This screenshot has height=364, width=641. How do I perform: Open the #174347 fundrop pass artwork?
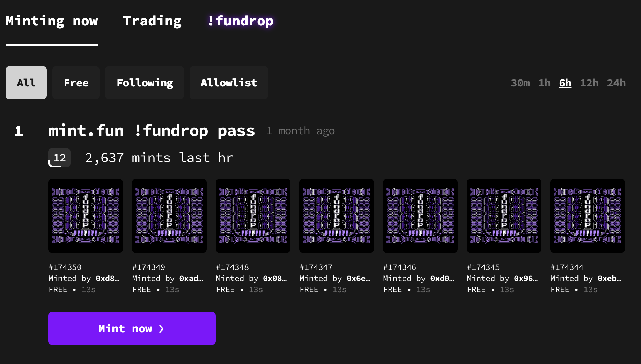pyautogui.click(x=336, y=215)
